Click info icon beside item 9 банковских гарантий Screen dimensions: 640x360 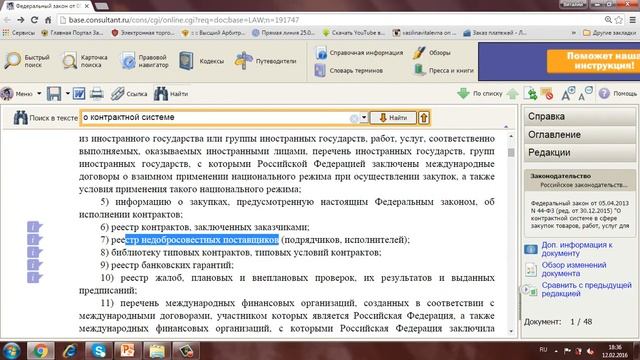point(35,264)
